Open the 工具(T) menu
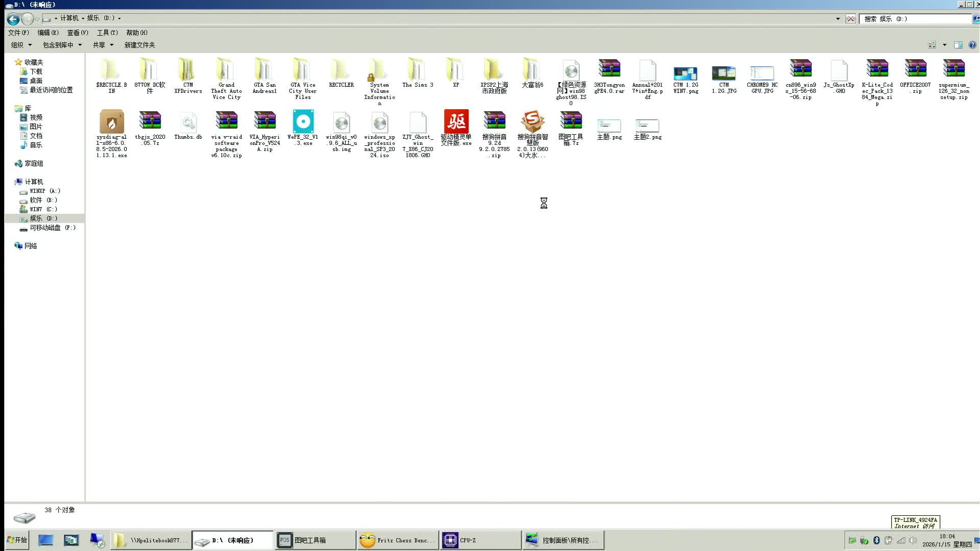The height and width of the screenshot is (551, 980). click(x=107, y=32)
